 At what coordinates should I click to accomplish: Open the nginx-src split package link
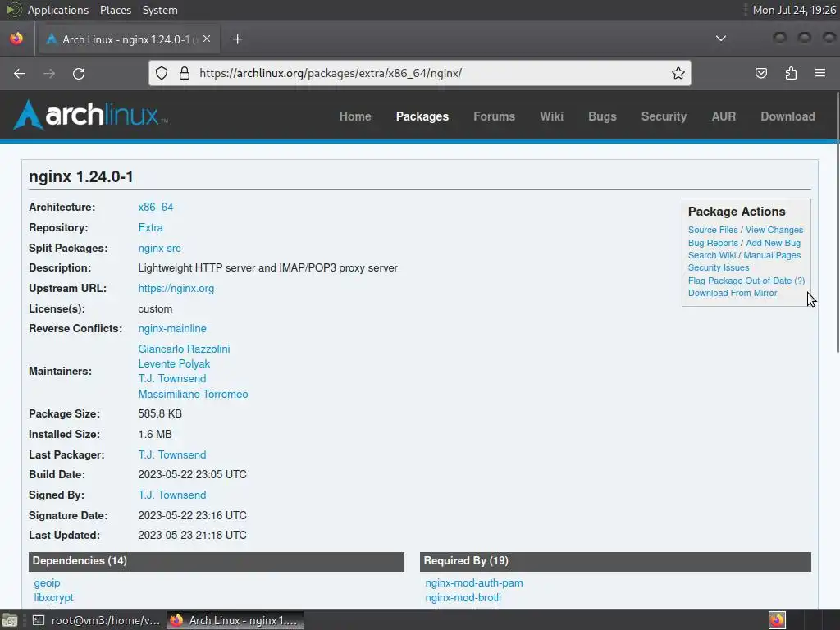point(160,248)
